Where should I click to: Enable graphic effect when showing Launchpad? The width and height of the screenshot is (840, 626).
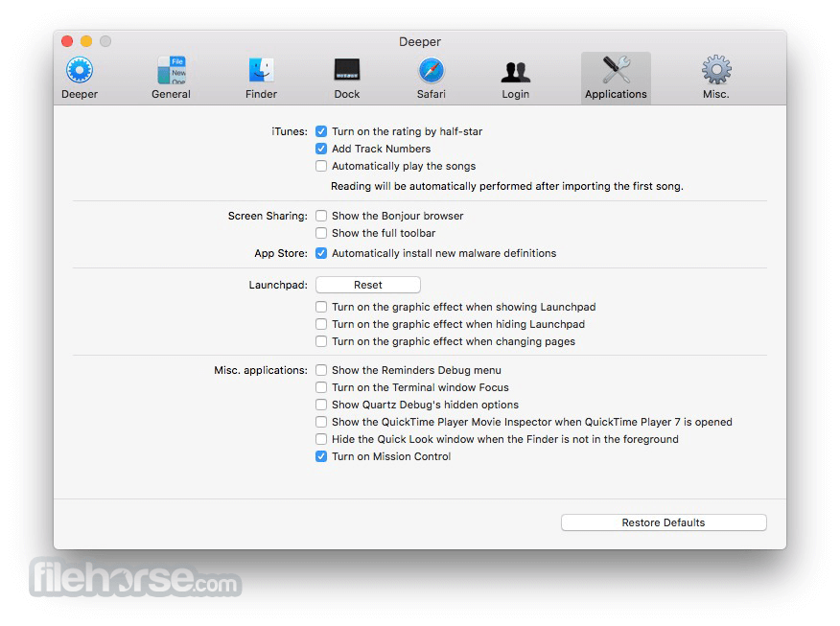[x=321, y=307]
